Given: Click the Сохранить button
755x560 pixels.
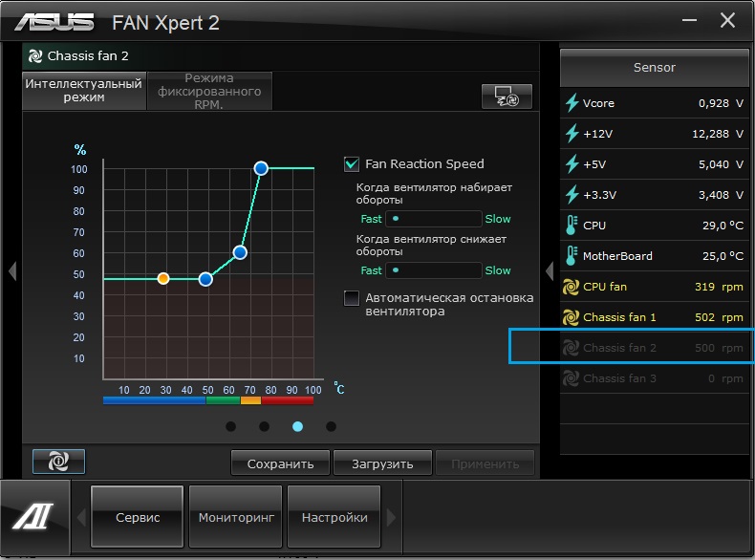Looking at the screenshot, I should coord(280,463).
